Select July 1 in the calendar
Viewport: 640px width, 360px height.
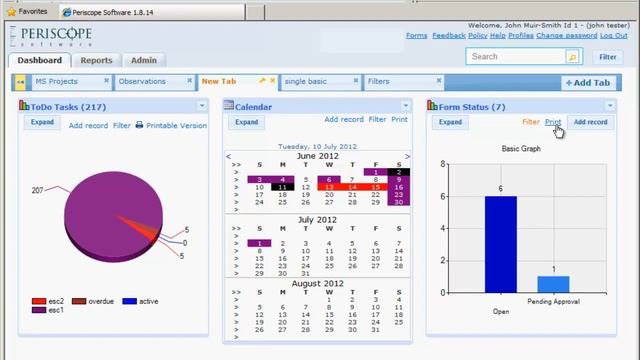(x=259, y=243)
